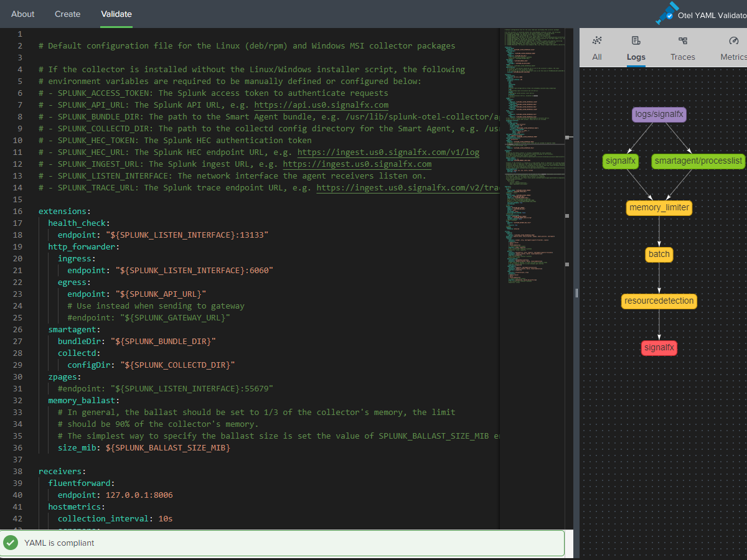Open the https://ingest.us0.signalfx.com link on line 12

click(357, 164)
